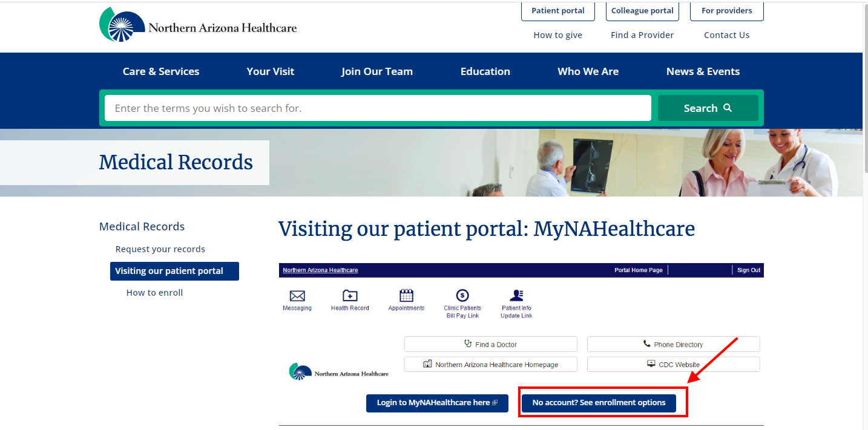The height and width of the screenshot is (430, 868).
Task: Select the Who We Are menu
Action: tap(588, 71)
